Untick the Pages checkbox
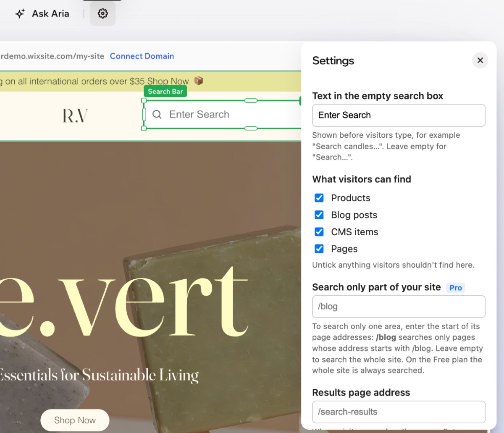The height and width of the screenshot is (433, 504). 319,249
